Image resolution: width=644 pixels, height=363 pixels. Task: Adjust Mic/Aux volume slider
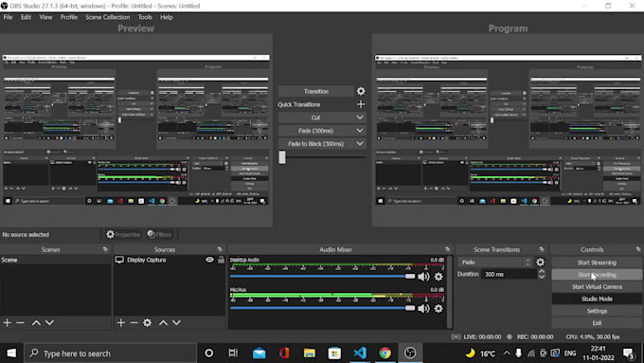(323, 308)
